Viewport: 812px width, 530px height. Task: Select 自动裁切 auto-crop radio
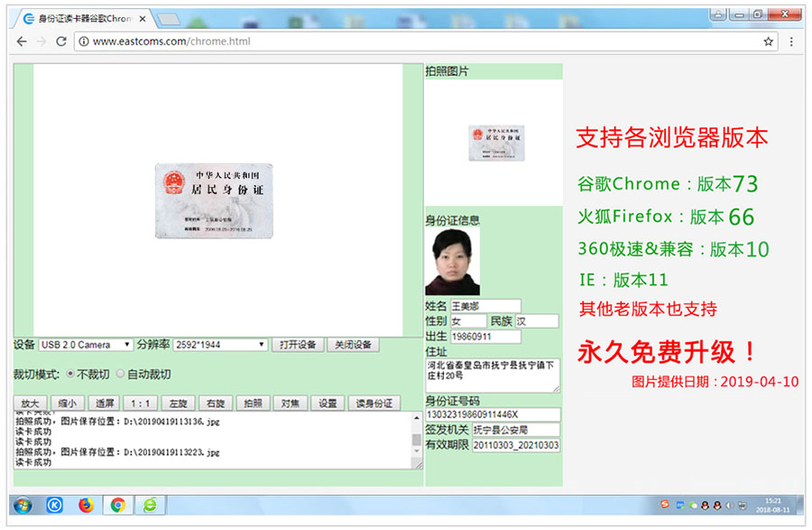[x=120, y=374]
